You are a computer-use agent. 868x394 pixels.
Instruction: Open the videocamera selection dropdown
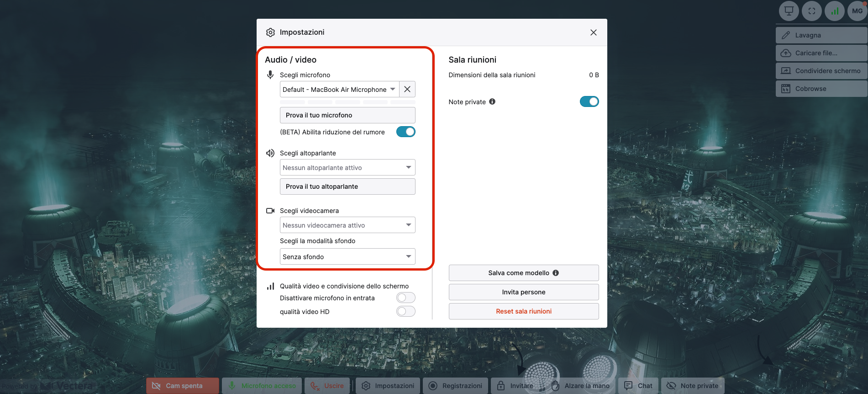coord(347,225)
